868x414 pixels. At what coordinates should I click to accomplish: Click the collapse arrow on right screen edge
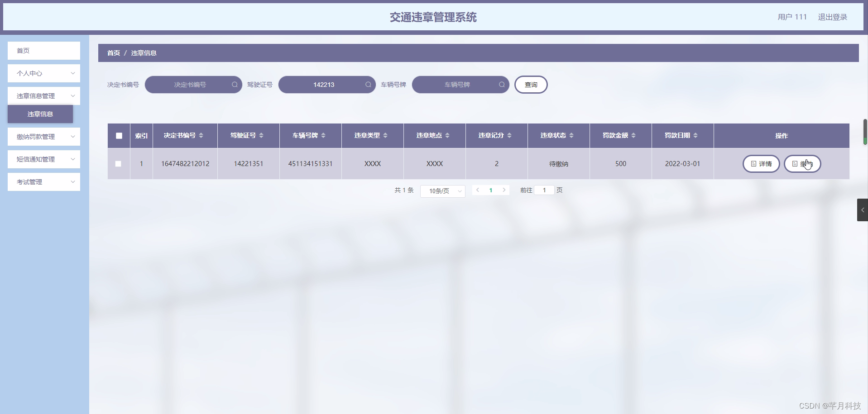[x=863, y=209]
